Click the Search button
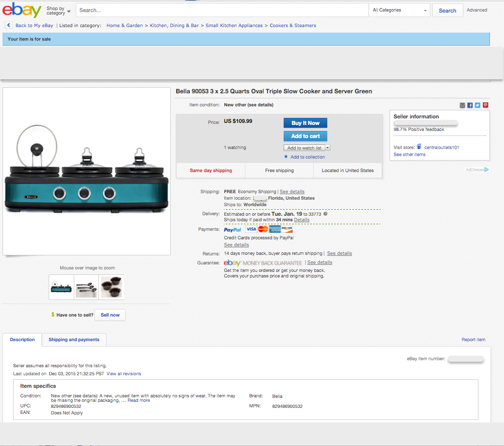 pos(447,11)
